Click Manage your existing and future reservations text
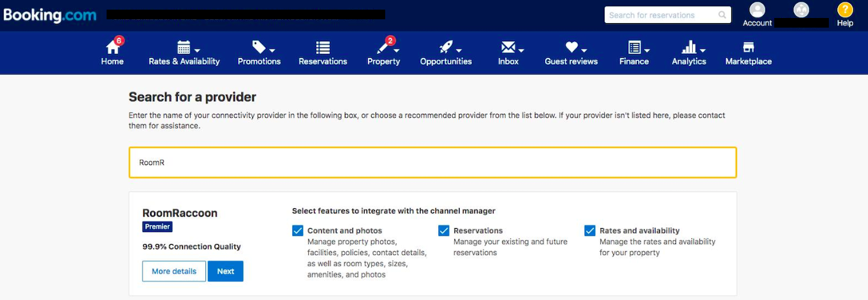The width and height of the screenshot is (868, 300). 510,247
